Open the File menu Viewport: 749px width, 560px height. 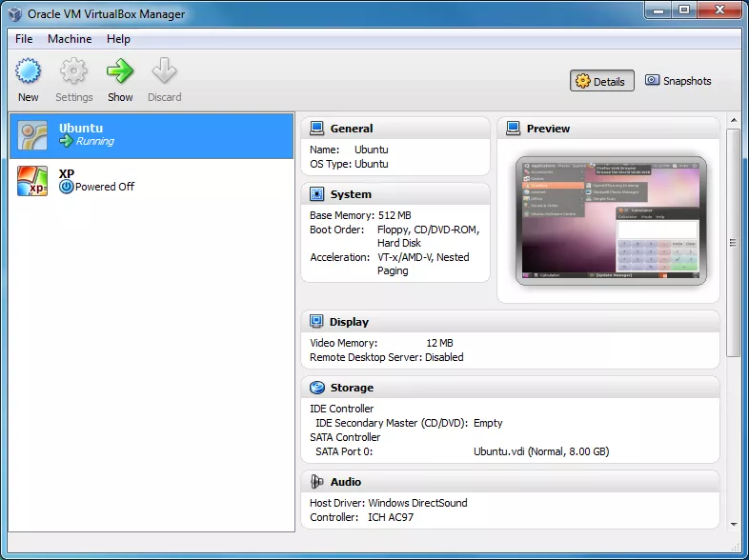click(x=24, y=39)
